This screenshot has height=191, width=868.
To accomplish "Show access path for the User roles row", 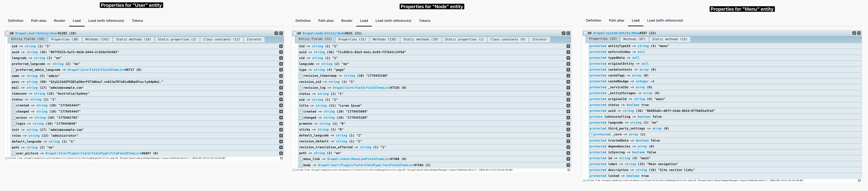I will point(281,136).
